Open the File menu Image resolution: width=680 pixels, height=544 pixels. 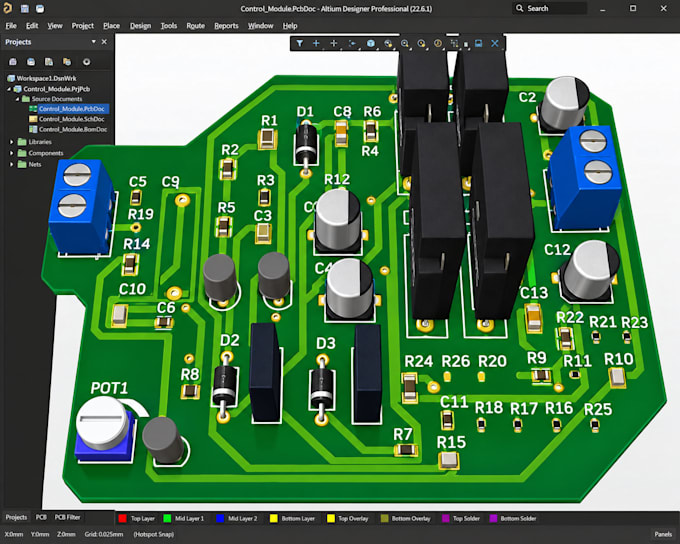coord(11,26)
